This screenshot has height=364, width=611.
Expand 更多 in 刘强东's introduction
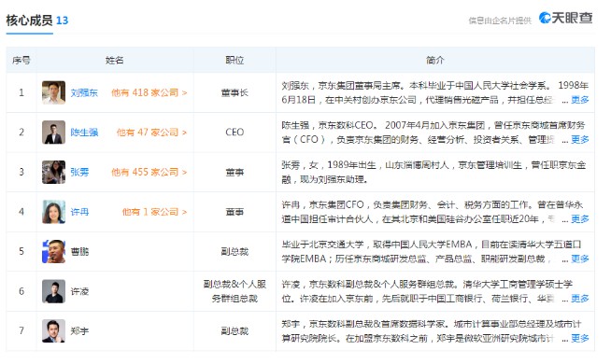(579, 100)
